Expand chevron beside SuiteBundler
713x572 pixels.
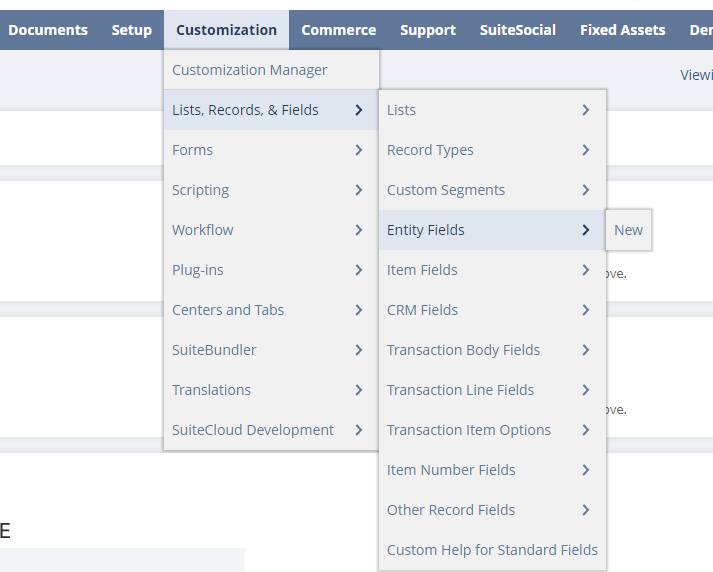tap(359, 350)
